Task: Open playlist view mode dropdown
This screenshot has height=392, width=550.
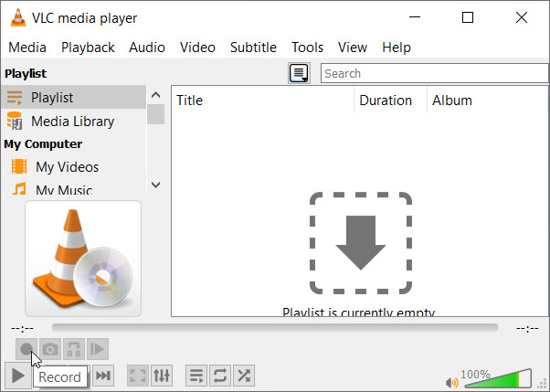Action: pos(299,74)
